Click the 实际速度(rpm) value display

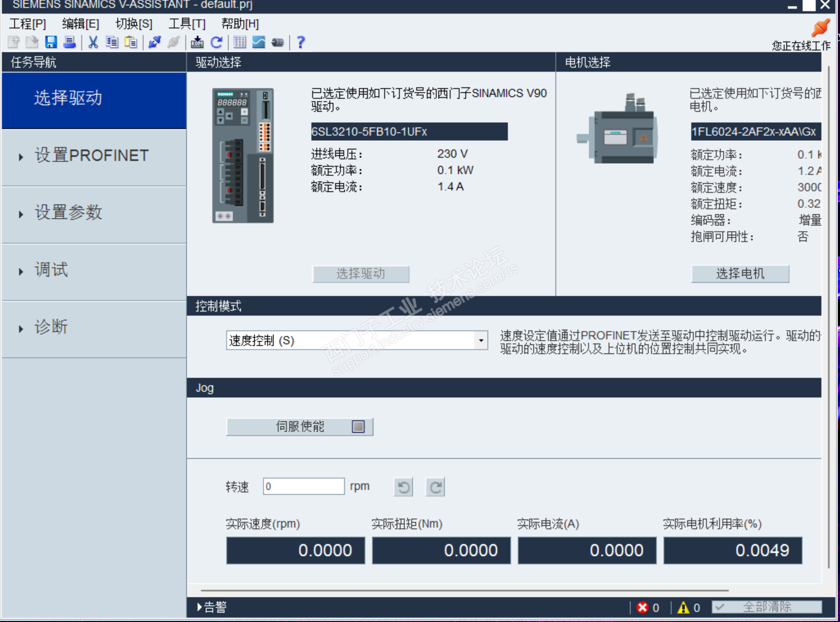[296, 551]
